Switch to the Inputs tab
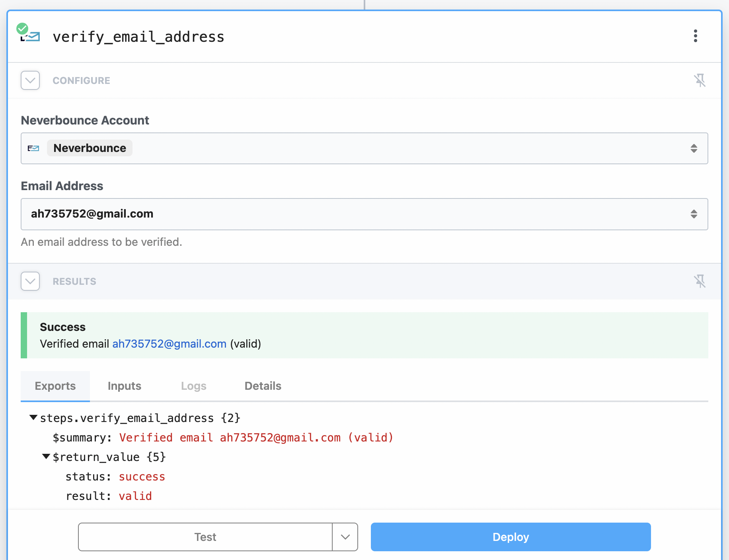This screenshot has width=729, height=560. tap(124, 386)
